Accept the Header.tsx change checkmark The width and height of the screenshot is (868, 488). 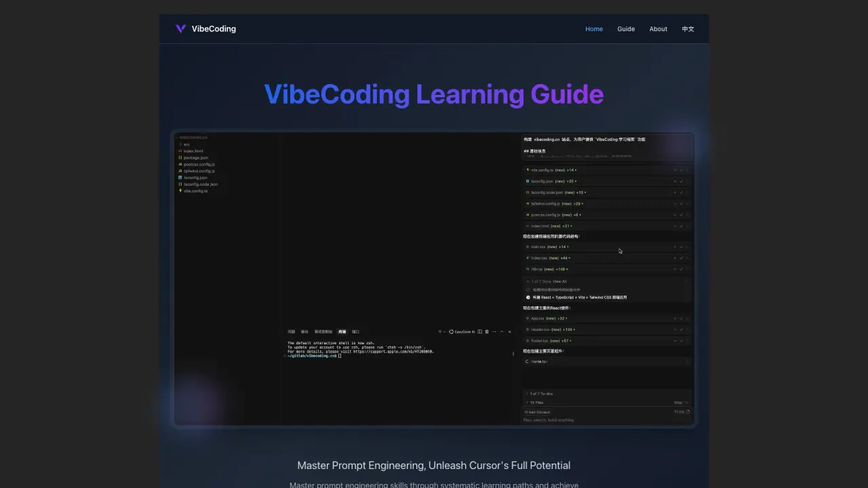point(681,329)
